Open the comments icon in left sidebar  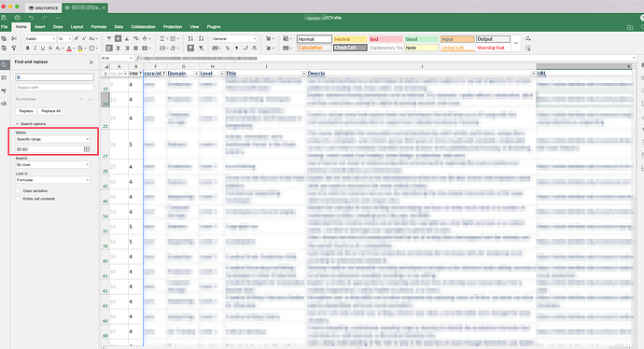[4, 78]
